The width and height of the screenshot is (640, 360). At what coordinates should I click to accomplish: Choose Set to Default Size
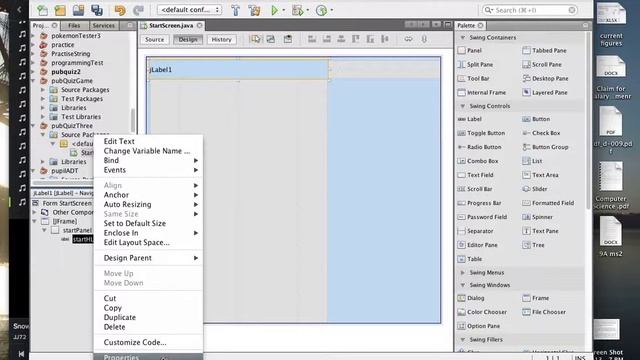(148, 224)
